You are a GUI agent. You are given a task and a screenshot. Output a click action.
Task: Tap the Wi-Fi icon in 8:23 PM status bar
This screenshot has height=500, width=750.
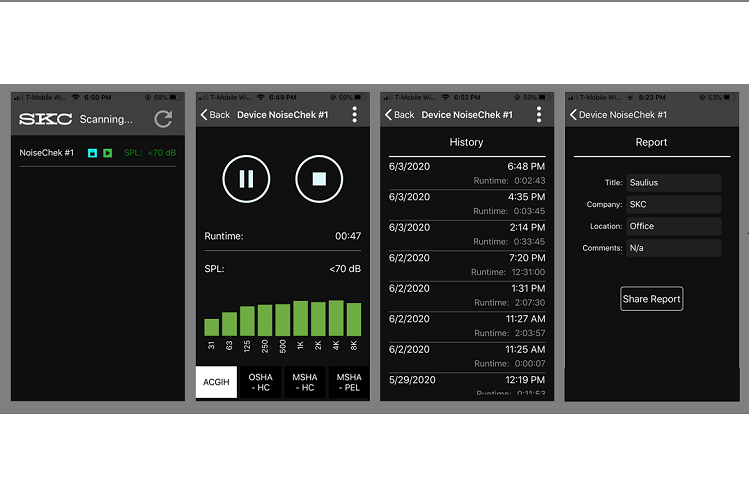[630, 97]
